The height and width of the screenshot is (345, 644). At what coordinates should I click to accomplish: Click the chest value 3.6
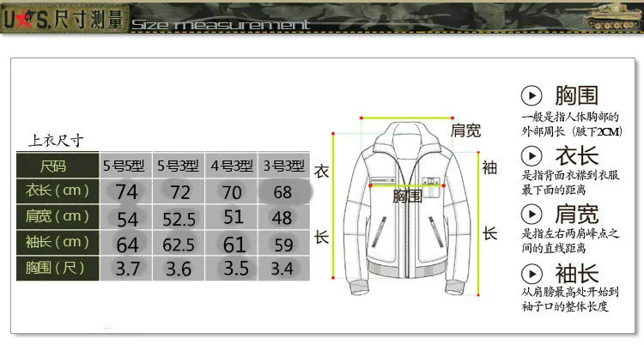pos(179,269)
